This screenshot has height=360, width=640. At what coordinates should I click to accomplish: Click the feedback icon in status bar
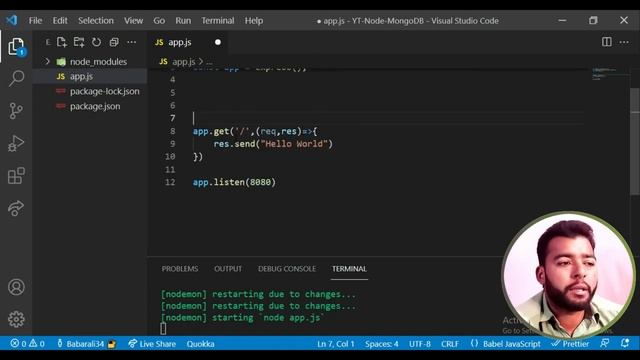605,344
